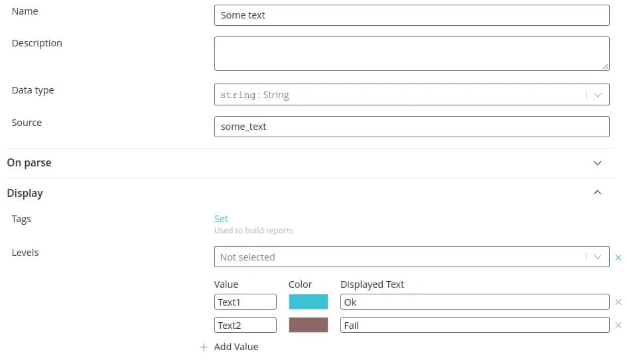This screenshot has height=364, width=627.
Task: Click the Description field resize handle
Action: pyautogui.click(x=606, y=67)
